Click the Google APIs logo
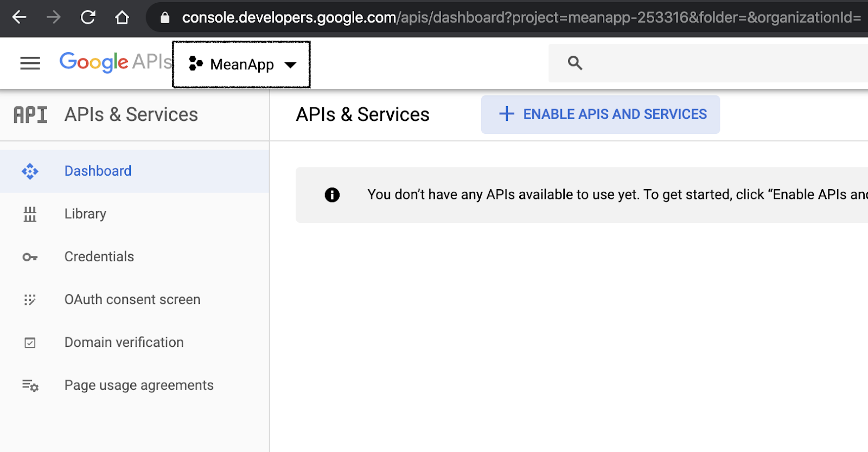 point(115,62)
